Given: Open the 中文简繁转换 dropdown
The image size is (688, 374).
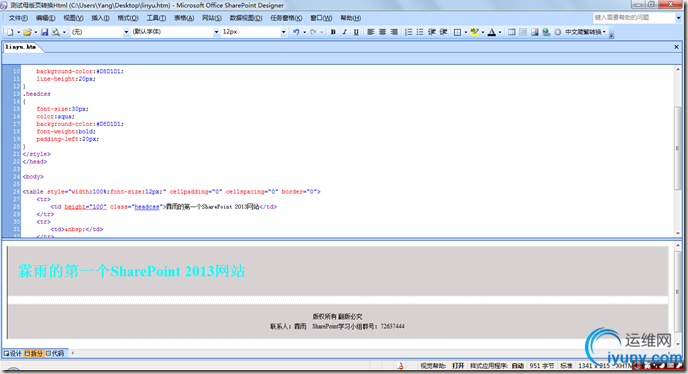Looking at the screenshot, I should click(x=585, y=32).
